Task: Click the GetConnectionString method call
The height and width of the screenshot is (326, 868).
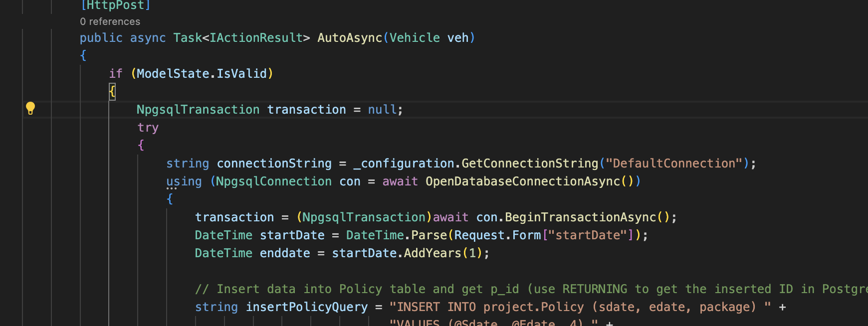Action: point(529,163)
